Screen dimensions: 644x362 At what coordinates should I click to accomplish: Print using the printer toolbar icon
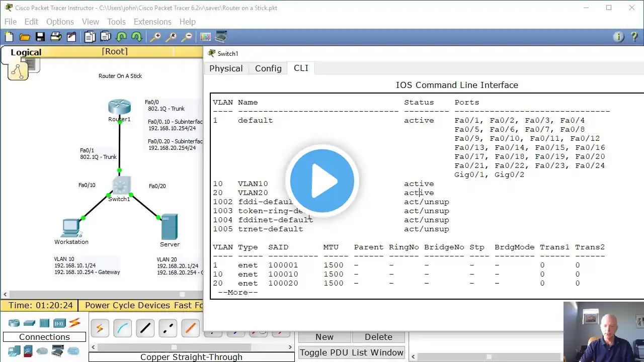tap(56, 37)
